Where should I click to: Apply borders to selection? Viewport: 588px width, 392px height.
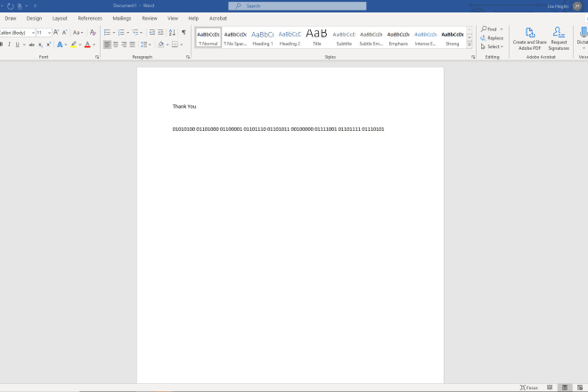[x=175, y=45]
